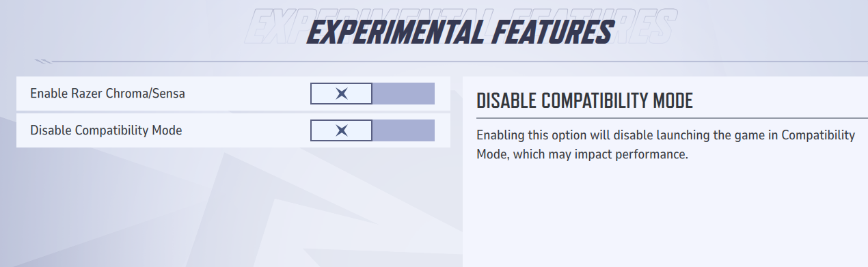Image resolution: width=868 pixels, height=267 pixels.
Task: Click the 'Enabling this option' description line
Action: tap(665, 135)
